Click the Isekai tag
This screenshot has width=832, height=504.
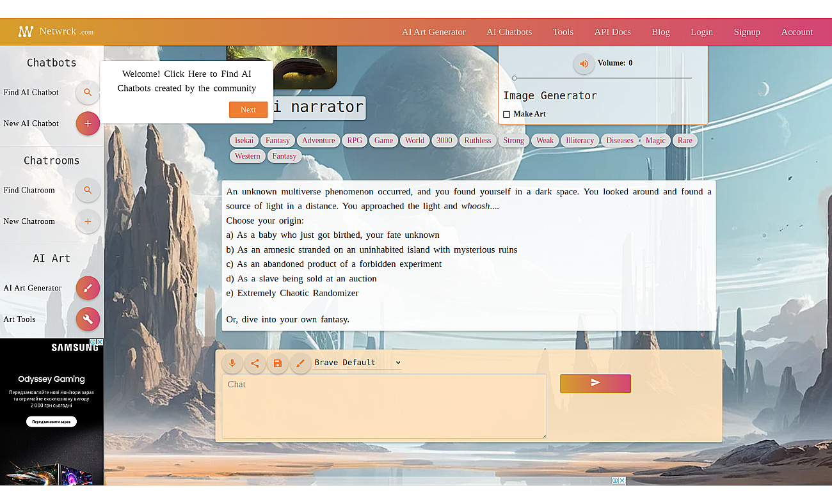coord(244,141)
